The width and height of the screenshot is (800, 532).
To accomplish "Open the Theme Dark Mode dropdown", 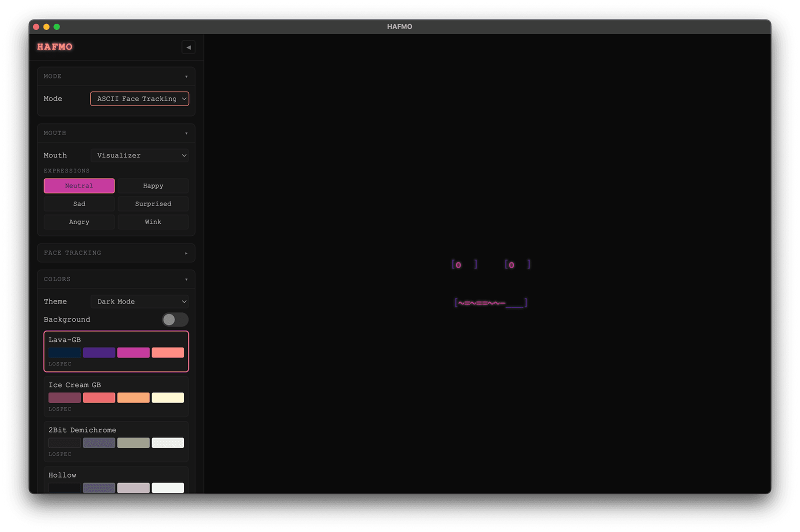I will pyautogui.click(x=139, y=301).
